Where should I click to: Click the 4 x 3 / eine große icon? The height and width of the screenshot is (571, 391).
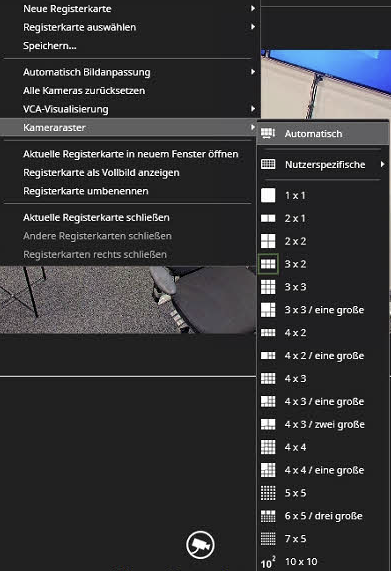coord(268,401)
